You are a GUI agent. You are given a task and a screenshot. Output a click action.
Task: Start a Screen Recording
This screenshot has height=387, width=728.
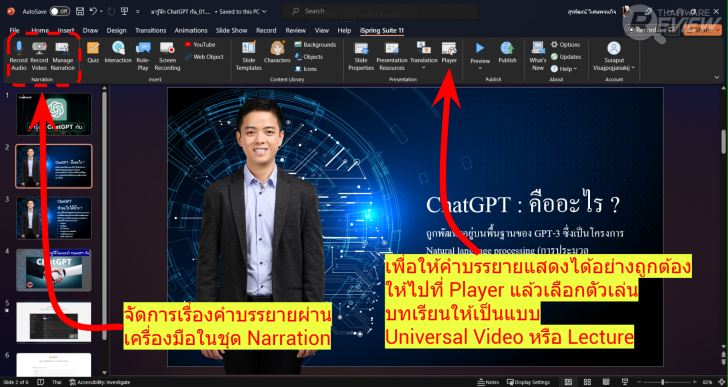167,56
